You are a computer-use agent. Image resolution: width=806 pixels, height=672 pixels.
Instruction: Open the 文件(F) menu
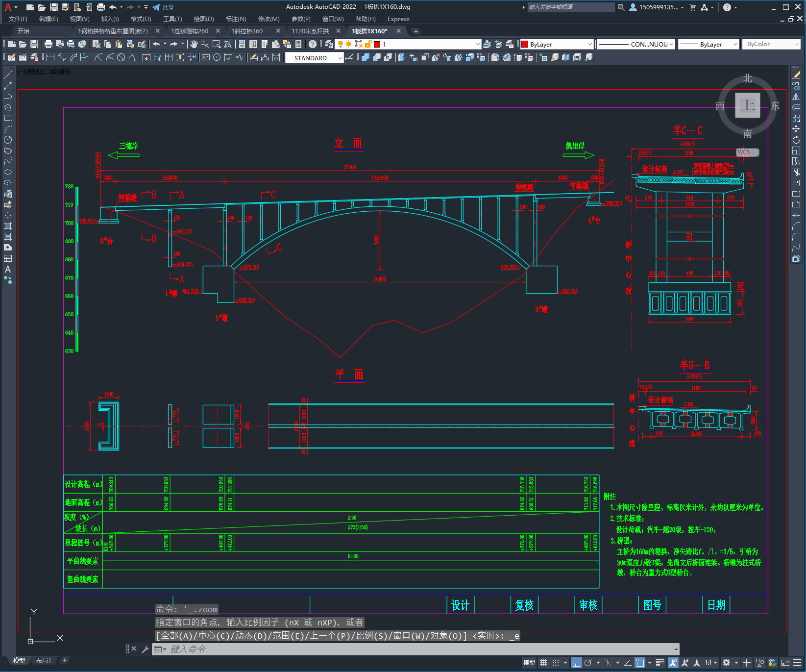point(18,19)
